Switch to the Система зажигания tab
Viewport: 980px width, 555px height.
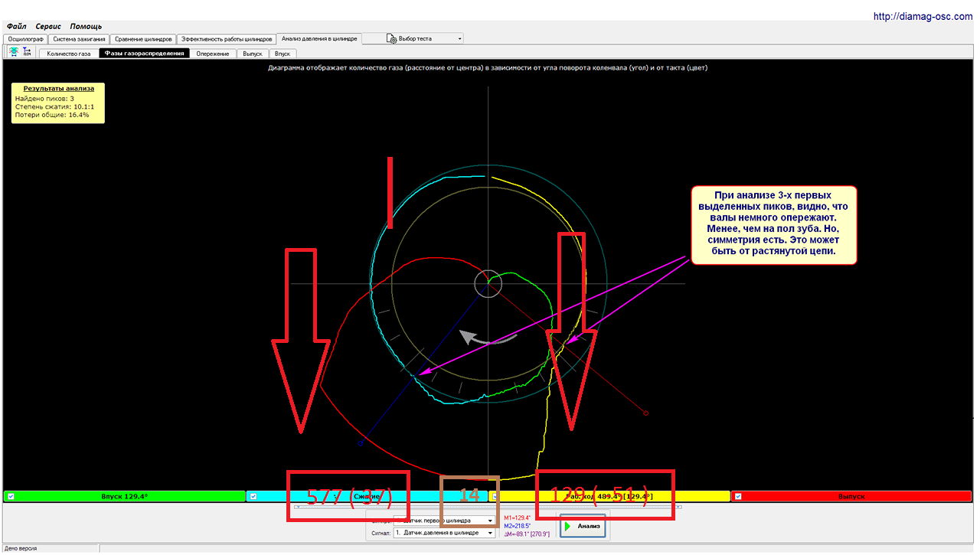[x=78, y=38]
